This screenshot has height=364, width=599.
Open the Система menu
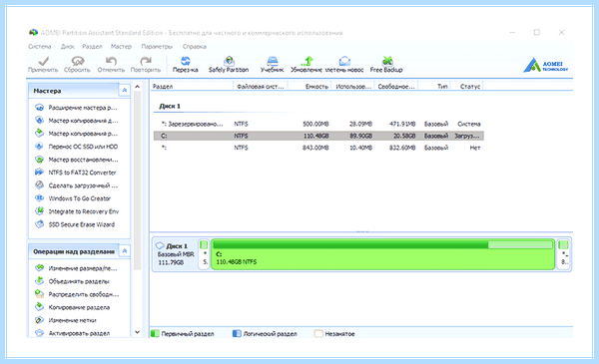(x=40, y=47)
